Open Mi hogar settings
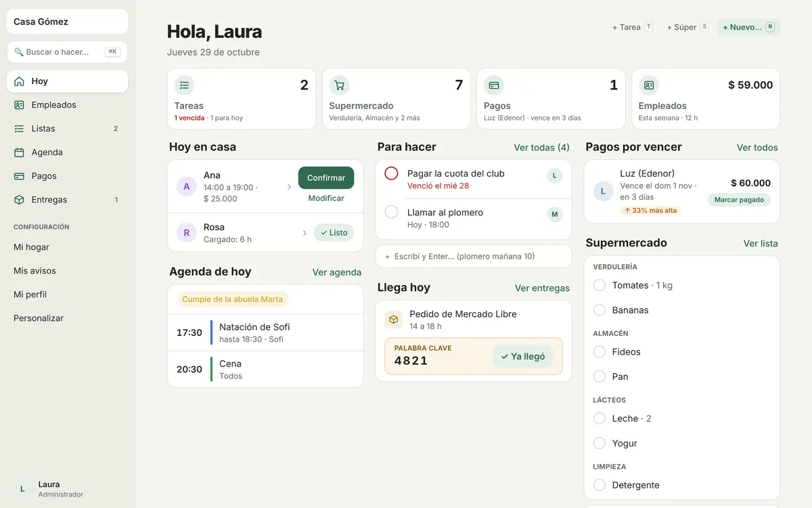Image resolution: width=812 pixels, height=508 pixels. coord(67,247)
